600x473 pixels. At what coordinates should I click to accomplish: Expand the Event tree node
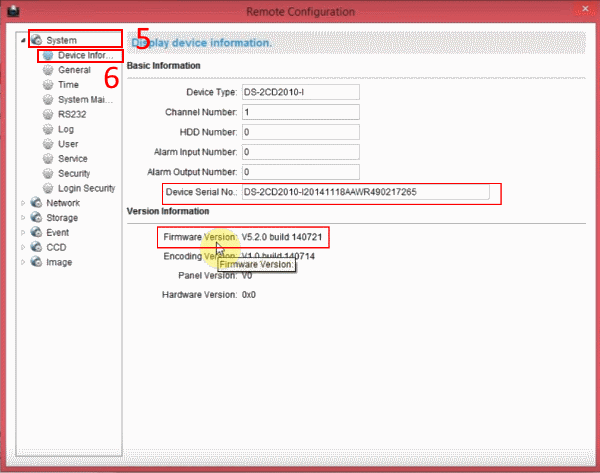23,233
